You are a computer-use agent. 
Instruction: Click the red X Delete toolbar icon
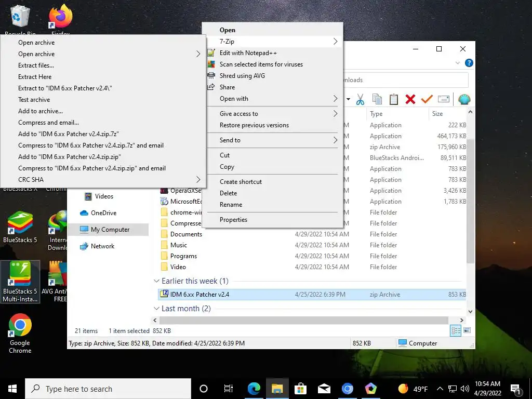coord(410,99)
